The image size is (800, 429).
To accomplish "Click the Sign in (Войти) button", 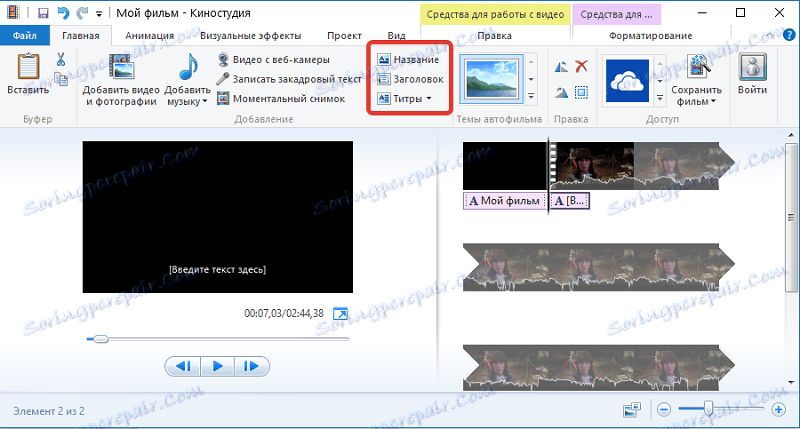I will [753, 74].
